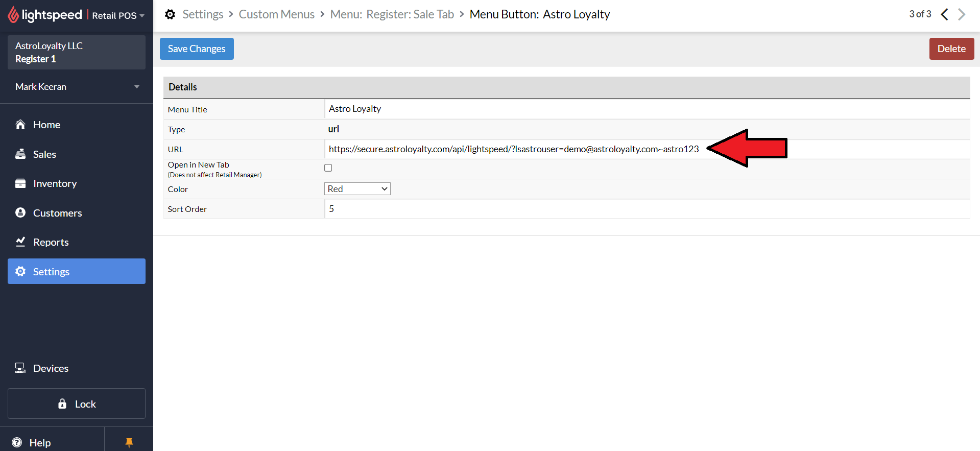This screenshot has width=980, height=451.
Task: Click the Settings gear icon in sidebar
Action: coord(20,271)
